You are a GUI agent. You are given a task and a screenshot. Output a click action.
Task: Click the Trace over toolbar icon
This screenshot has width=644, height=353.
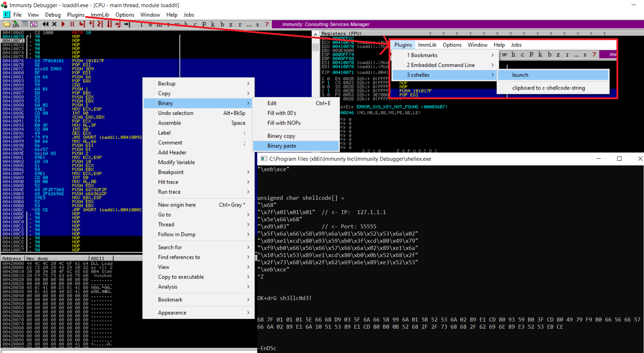(x=109, y=24)
